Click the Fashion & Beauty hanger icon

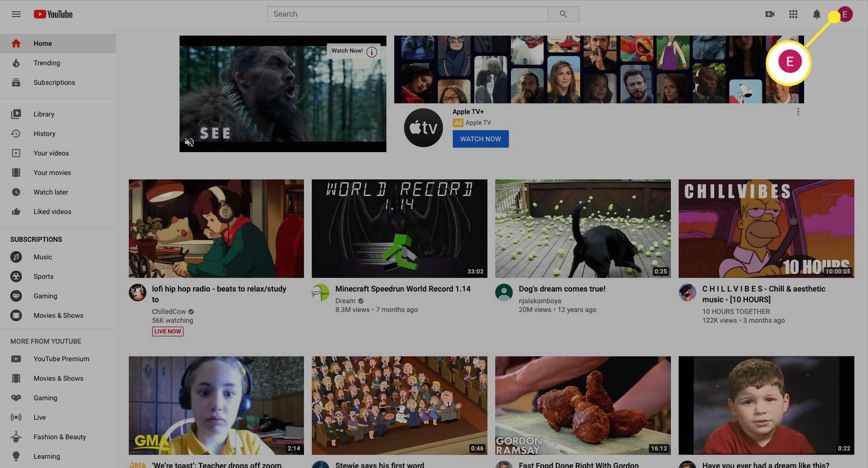click(16, 437)
